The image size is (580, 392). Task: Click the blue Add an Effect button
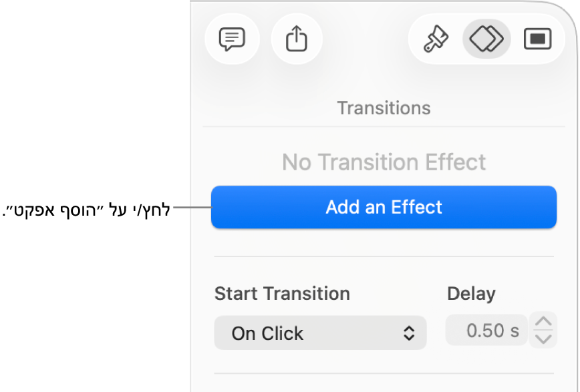click(x=384, y=207)
